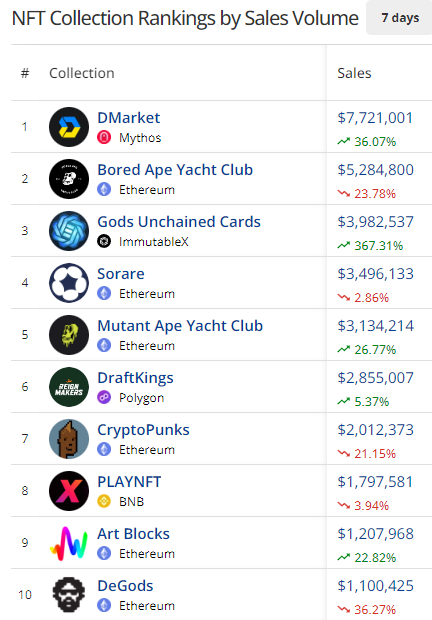This screenshot has width=432, height=620.
Task: Click the Mythos chain icon under DMarket
Action: tap(104, 138)
